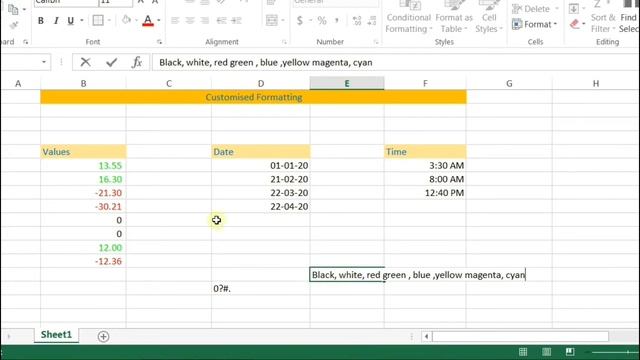
Task: Select the Time header cell
Action: (425, 152)
